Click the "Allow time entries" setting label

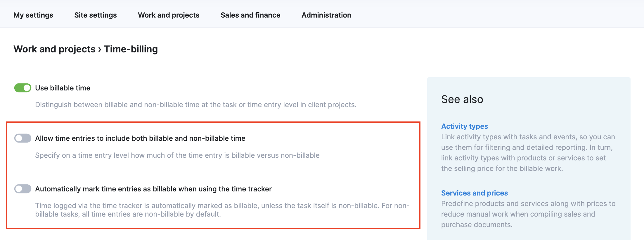pos(140,138)
